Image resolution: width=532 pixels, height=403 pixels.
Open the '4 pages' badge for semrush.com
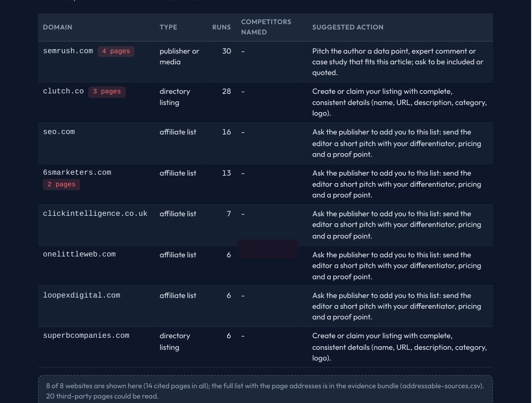pos(116,51)
